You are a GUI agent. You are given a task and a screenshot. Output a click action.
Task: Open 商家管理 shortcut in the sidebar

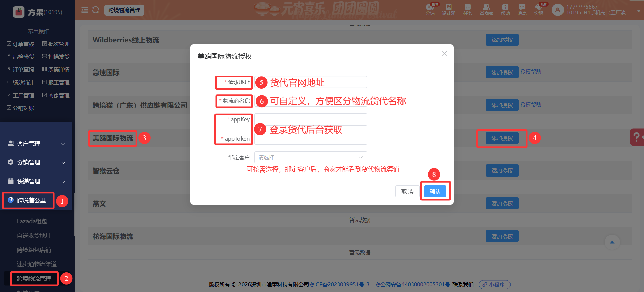[56, 95]
